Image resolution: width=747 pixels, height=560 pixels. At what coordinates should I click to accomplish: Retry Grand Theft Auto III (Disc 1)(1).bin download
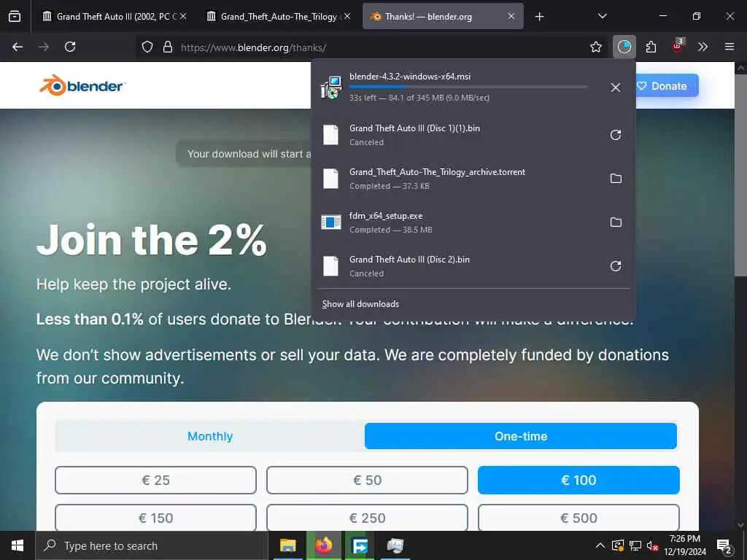tap(616, 135)
